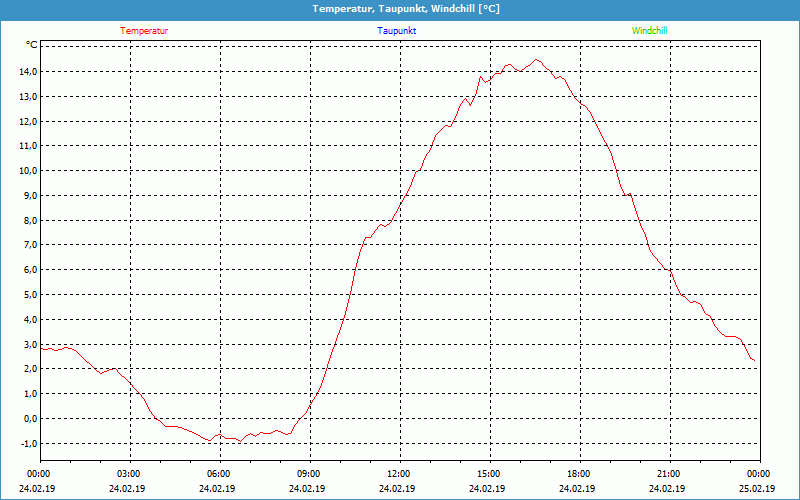
Task: Click the 25.02.19 date label
Action: (x=758, y=489)
